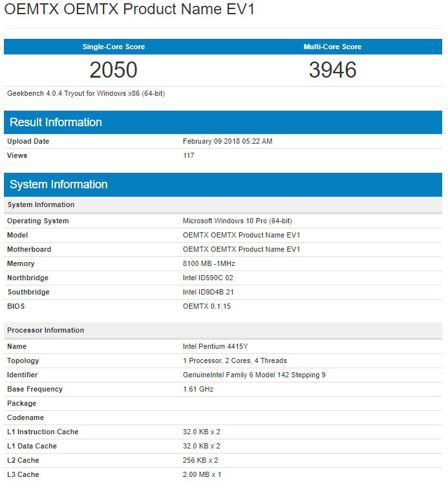The width and height of the screenshot is (448, 486).
Task: Click the Codename label
Action: click(25, 418)
